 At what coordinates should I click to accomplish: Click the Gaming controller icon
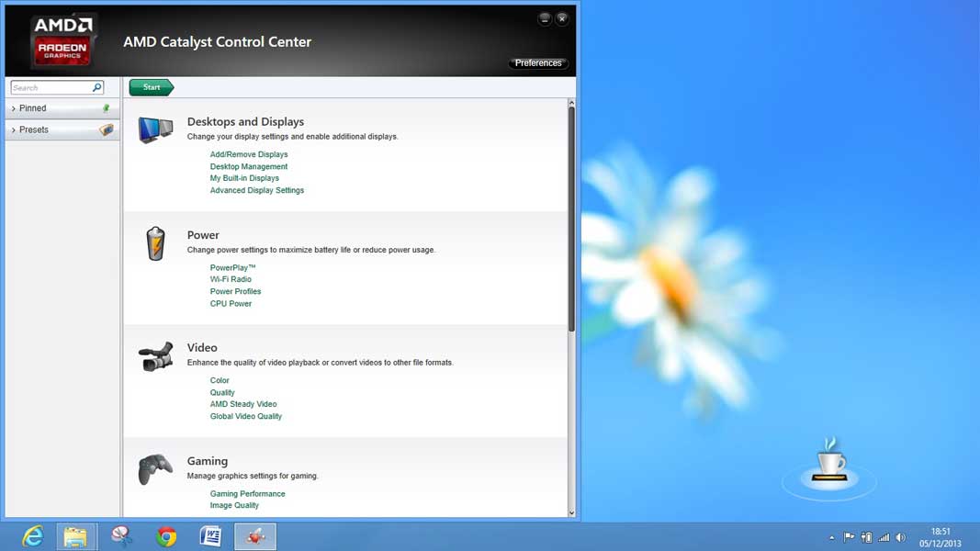click(155, 469)
